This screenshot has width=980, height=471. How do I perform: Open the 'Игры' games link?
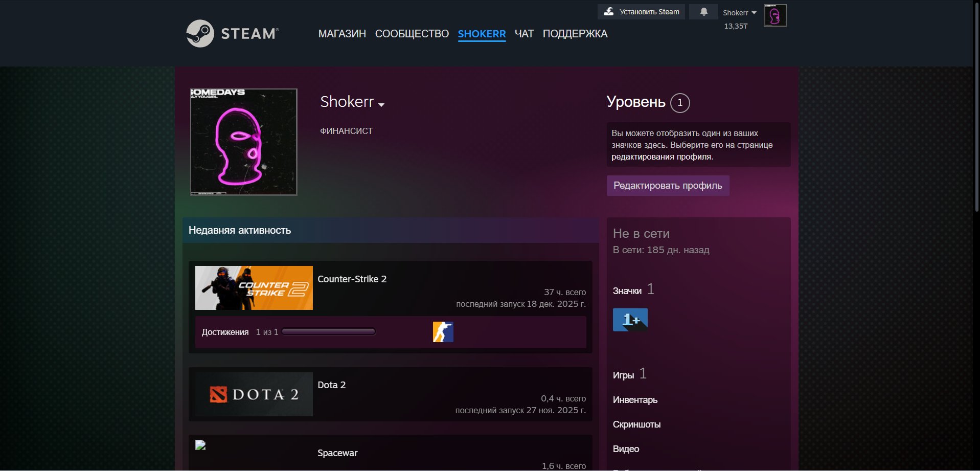pyautogui.click(x=623, y=375)
